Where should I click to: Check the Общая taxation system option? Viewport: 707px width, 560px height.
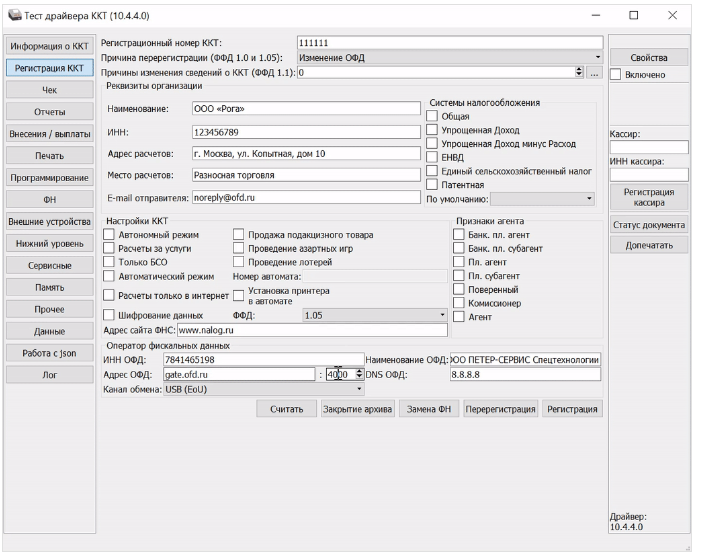pos(432,116)
